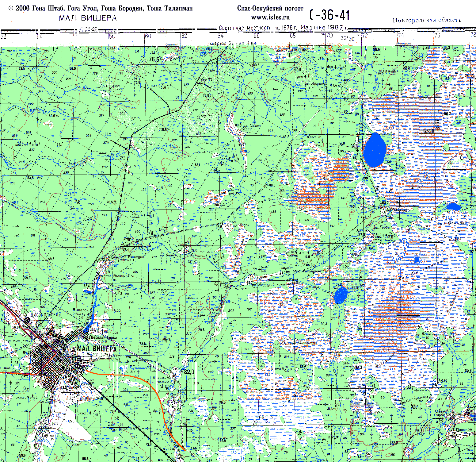This screenshot has width=476, height=462.
Task: Click the '90,3' elevation mark
Action: point(324,324)
